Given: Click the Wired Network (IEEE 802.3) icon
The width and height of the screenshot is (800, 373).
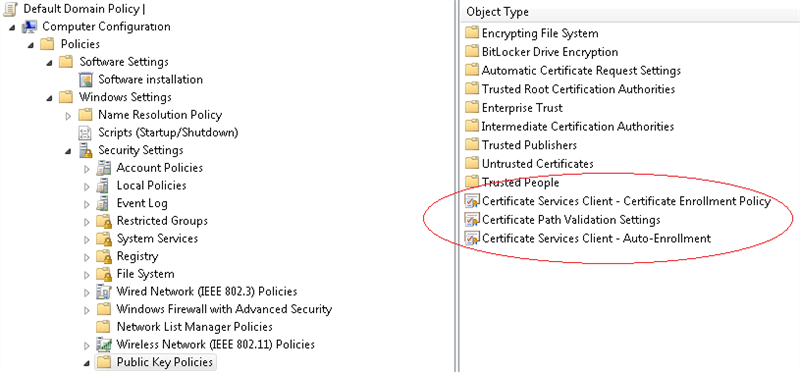Looking at the screenshot, I should click(104, 292).
